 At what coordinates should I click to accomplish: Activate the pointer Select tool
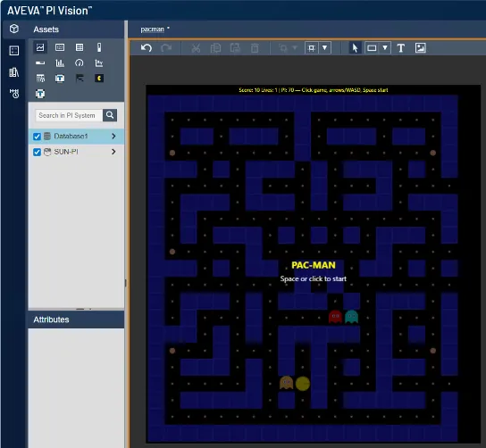pos(356,48)
